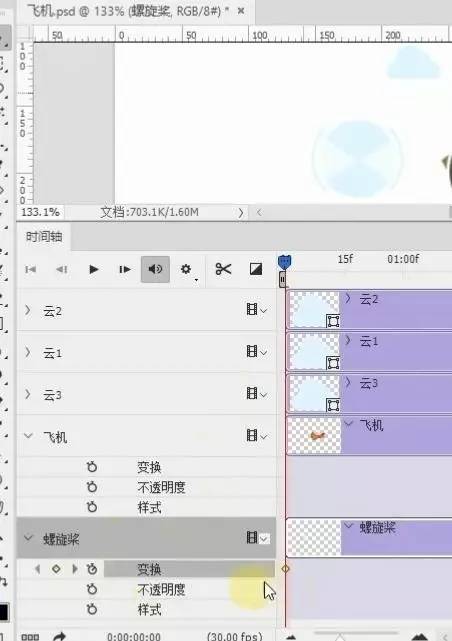452x641 pixels.
Task: Click the 15f mark on time ruler
Action: tap(345, 259)
